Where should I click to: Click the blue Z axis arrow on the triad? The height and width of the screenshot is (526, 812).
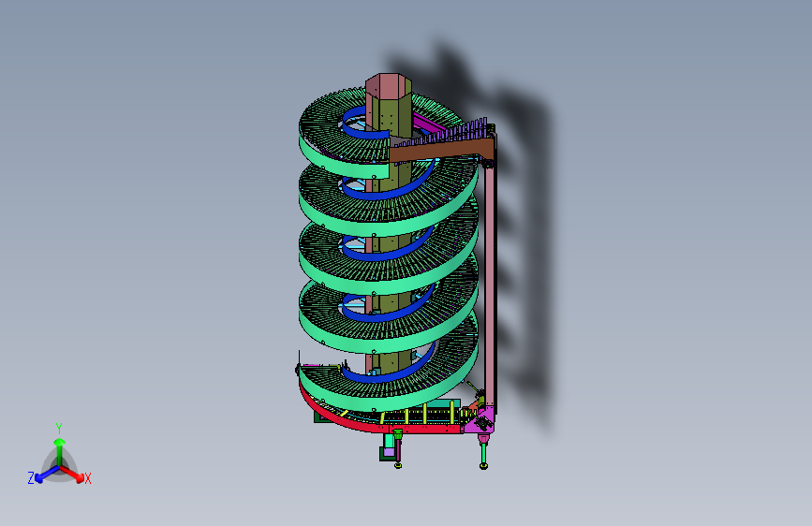pos(47,475)
